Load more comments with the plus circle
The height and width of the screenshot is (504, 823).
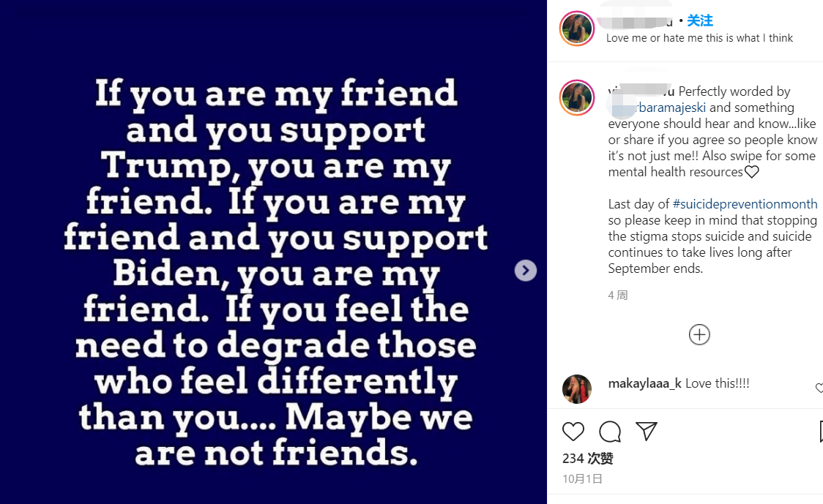click(x=699, y=334)
